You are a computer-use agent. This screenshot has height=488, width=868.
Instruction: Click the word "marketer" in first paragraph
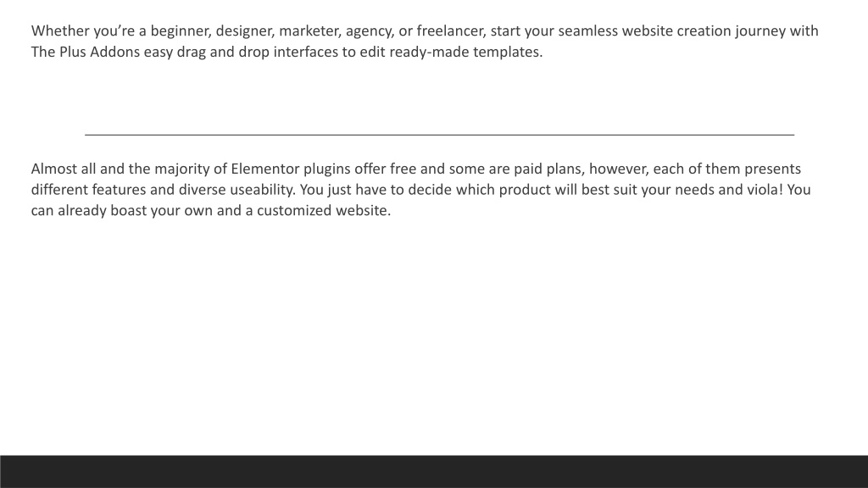click(309, 31)
